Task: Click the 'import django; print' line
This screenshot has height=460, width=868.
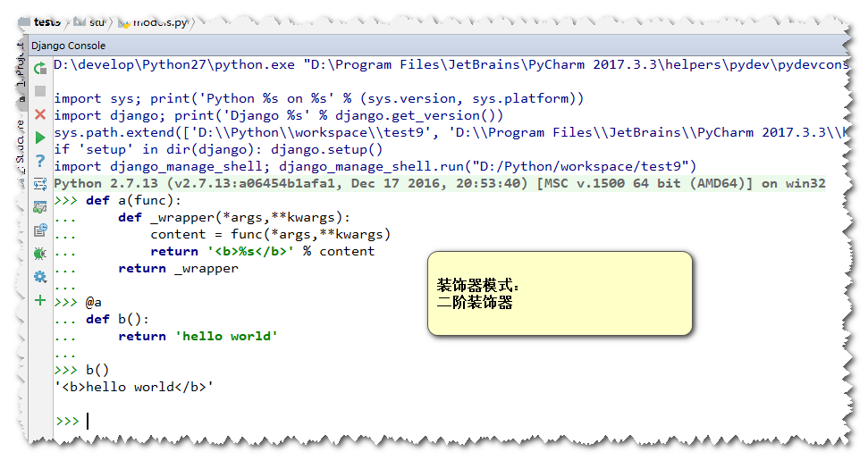Action: coord(278,115)
